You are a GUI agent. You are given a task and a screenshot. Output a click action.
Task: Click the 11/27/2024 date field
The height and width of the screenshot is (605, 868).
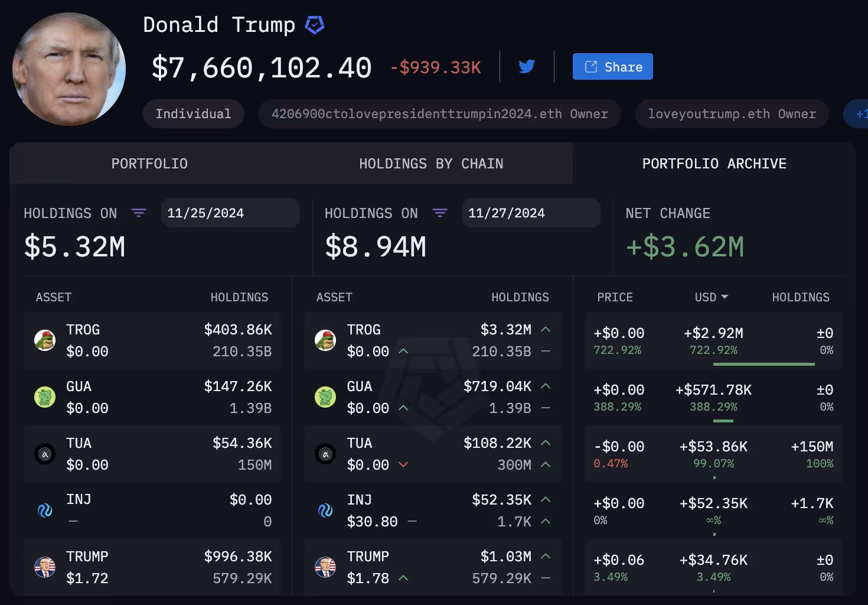tap(531, 213)
